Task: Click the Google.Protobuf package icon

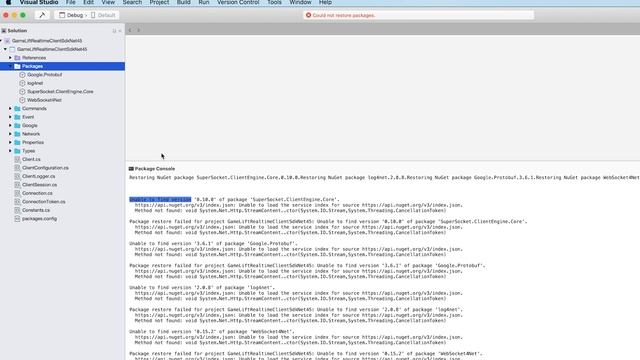Action: coord(22,75)
